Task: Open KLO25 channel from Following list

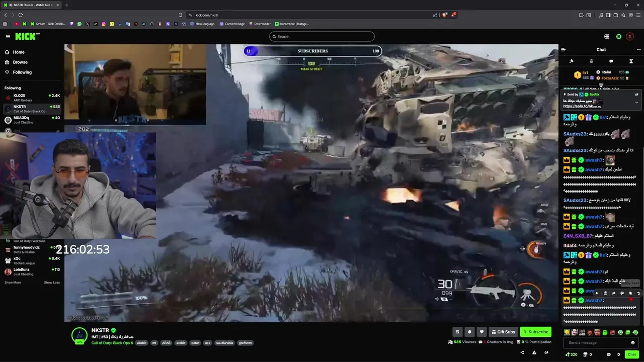Action: (32, 98)
